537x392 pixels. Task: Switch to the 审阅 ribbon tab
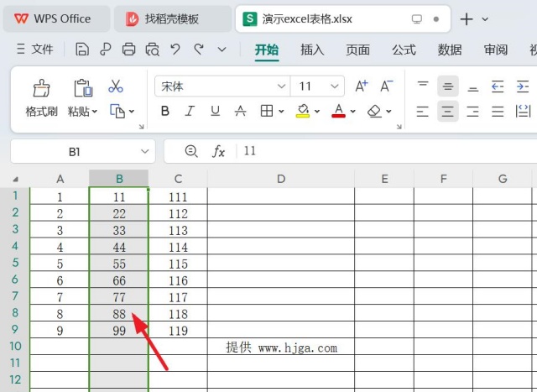pos(496,50)
